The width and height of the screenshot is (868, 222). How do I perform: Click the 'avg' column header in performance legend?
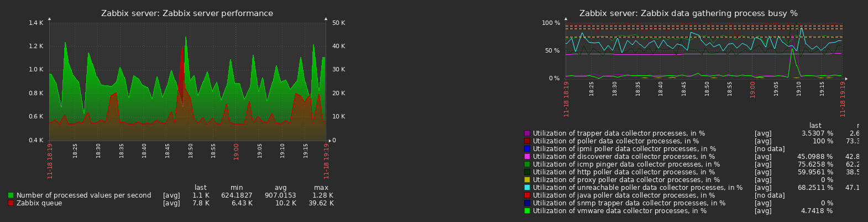pyautogui.click(x=280, y=188)
